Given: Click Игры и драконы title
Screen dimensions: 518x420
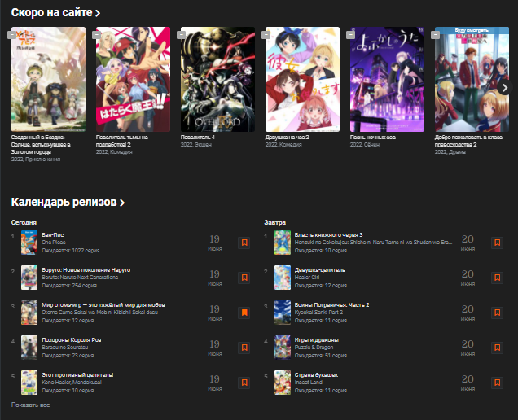Looking at the screenshot, I should pos(317,339).
